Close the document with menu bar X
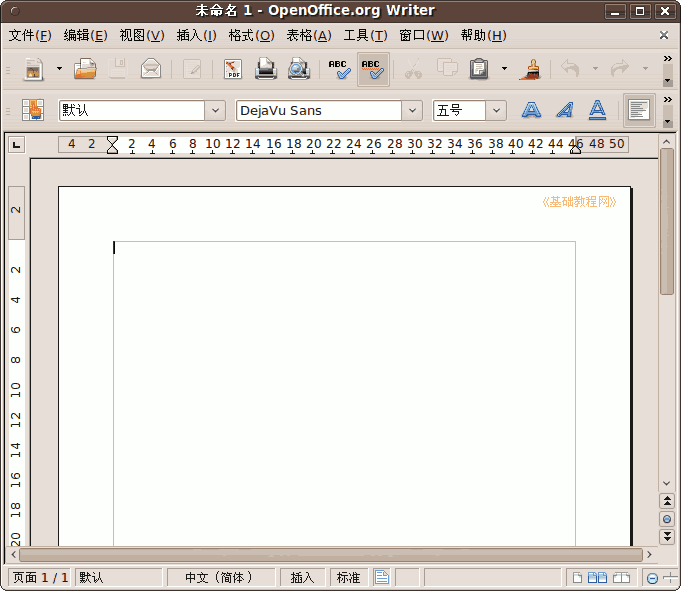681x591 pixels. click(664, 35)
